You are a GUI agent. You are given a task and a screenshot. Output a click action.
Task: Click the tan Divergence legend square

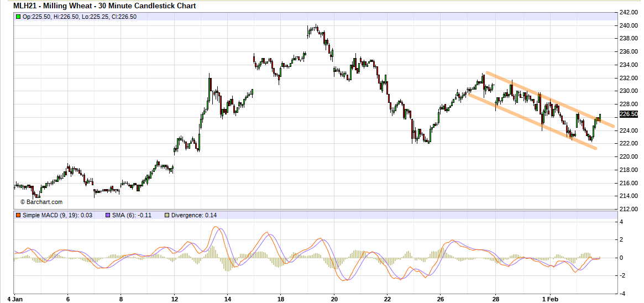pyautogui.click(x=167, y=215)
